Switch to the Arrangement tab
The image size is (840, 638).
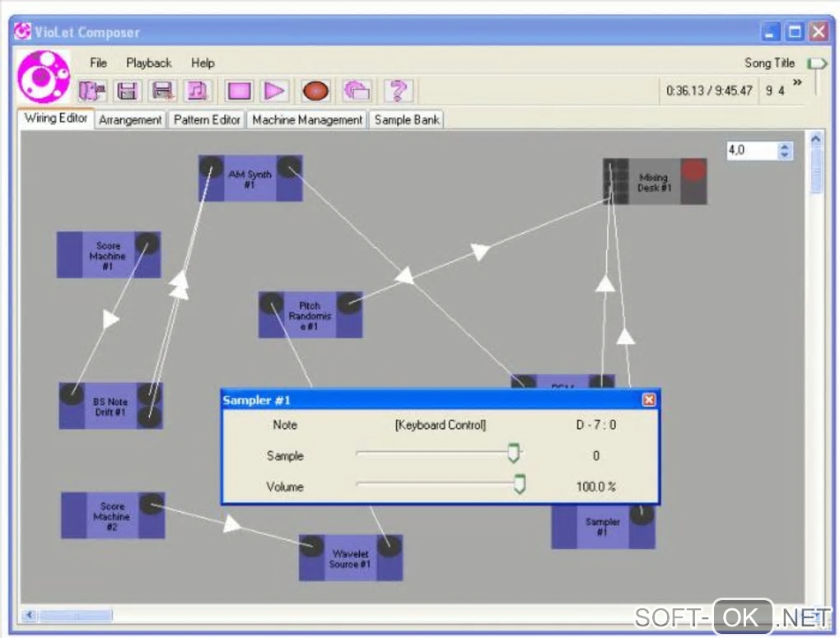[130, 119]
